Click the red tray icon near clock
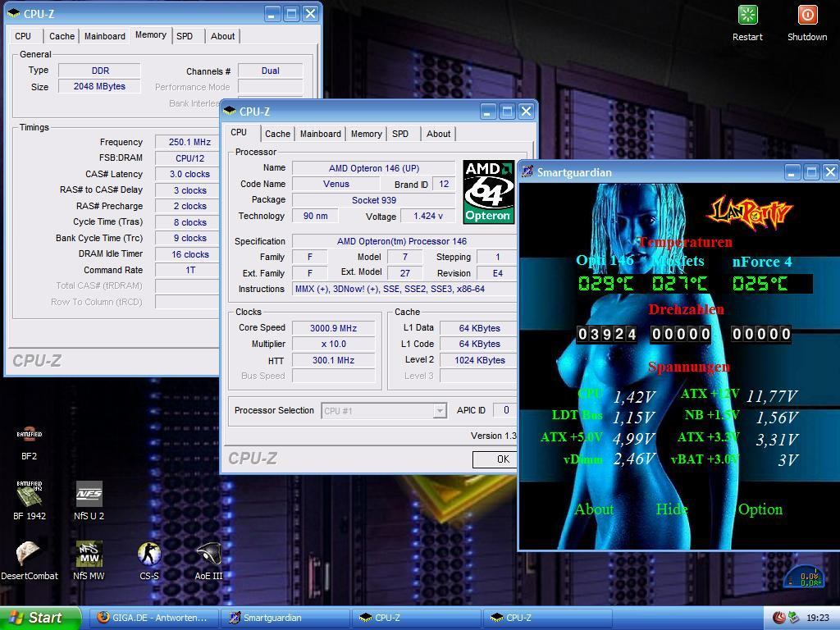This screenshot has width=840, height=630. point(779,618)
